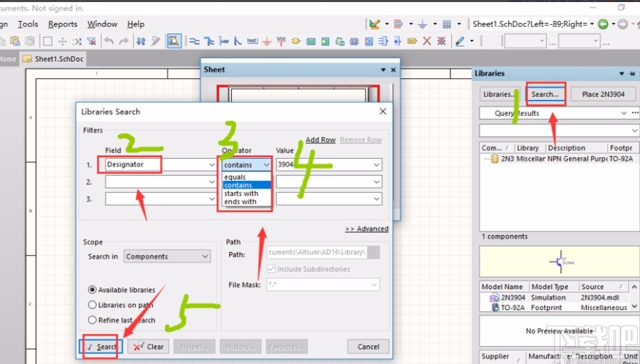Click the Place Part gate icon
640x364 pixels.
pyautogui.click(x=296, y=41)
